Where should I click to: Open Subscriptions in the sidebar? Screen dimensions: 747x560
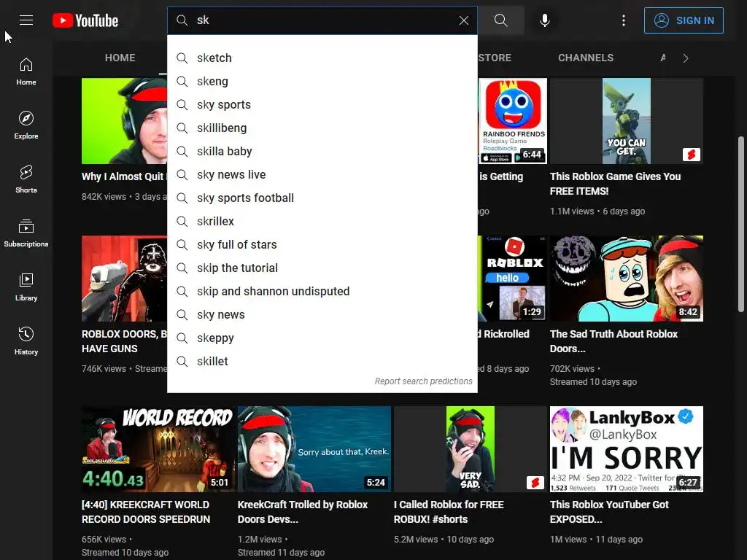click(x=26, y=233)
